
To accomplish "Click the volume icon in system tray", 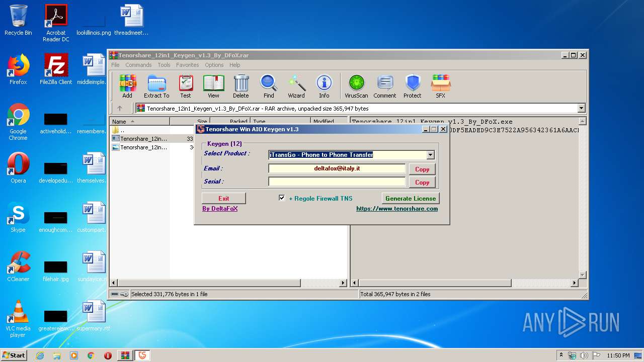I will click(584, 355).
